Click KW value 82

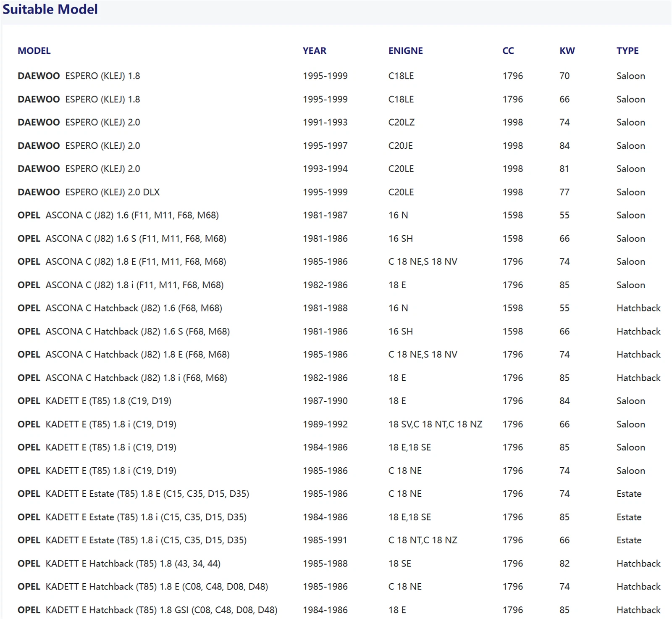point(564,564)
